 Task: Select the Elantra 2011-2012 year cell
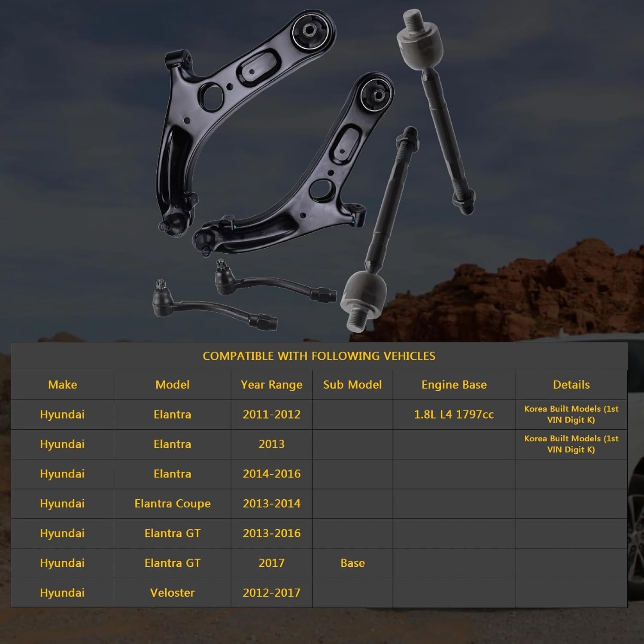coord(272,414)
